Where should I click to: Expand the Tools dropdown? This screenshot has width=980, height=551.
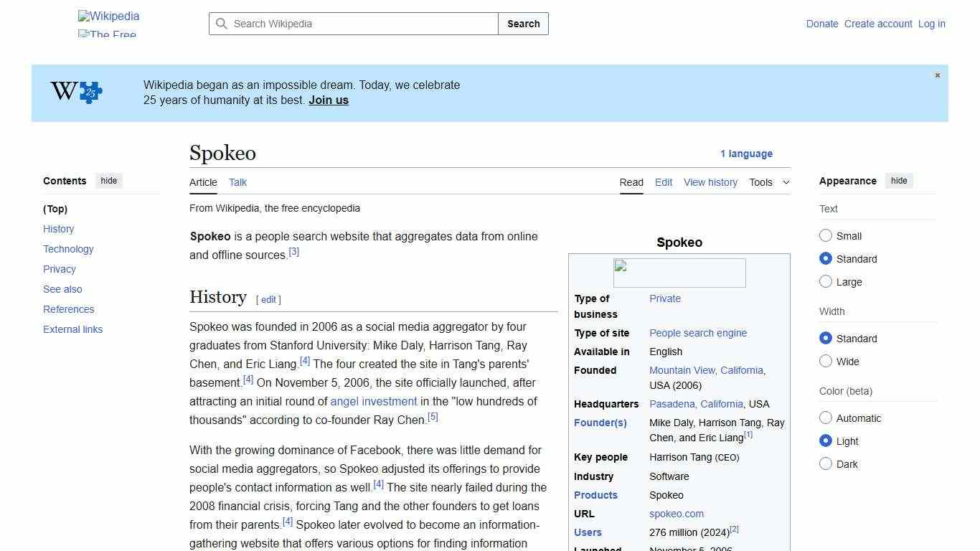pyautogui.click(x=769, y=182)
